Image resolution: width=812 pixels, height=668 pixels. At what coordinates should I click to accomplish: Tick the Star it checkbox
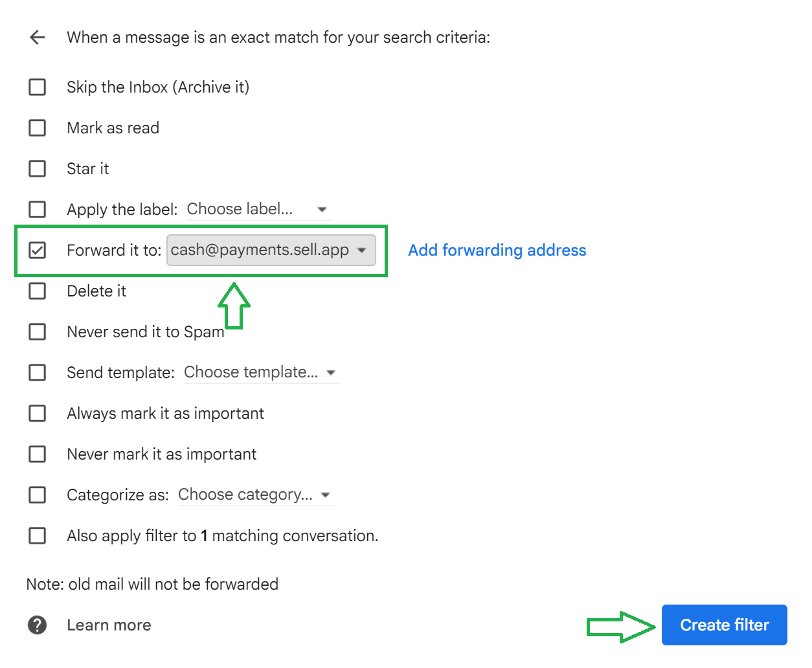(38, 169)
